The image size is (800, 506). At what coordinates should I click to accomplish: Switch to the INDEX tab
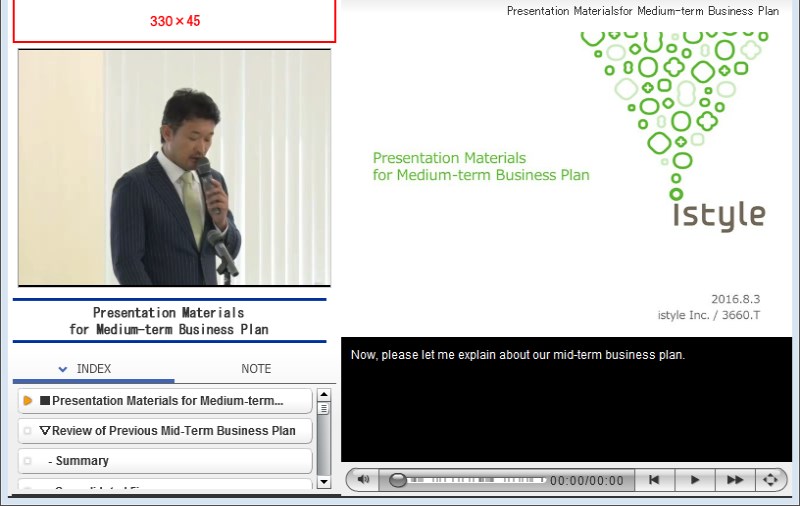click(93, 369)
